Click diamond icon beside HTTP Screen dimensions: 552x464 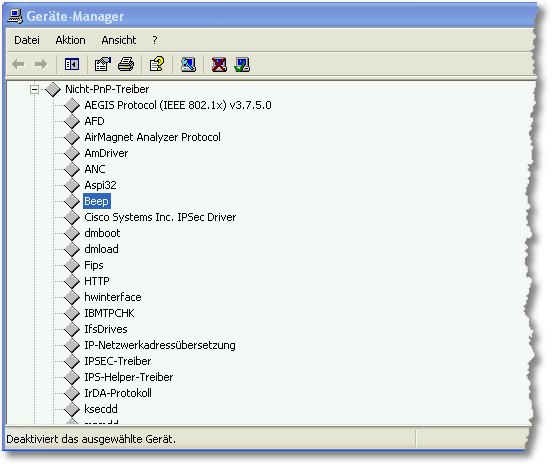[72, 281]
